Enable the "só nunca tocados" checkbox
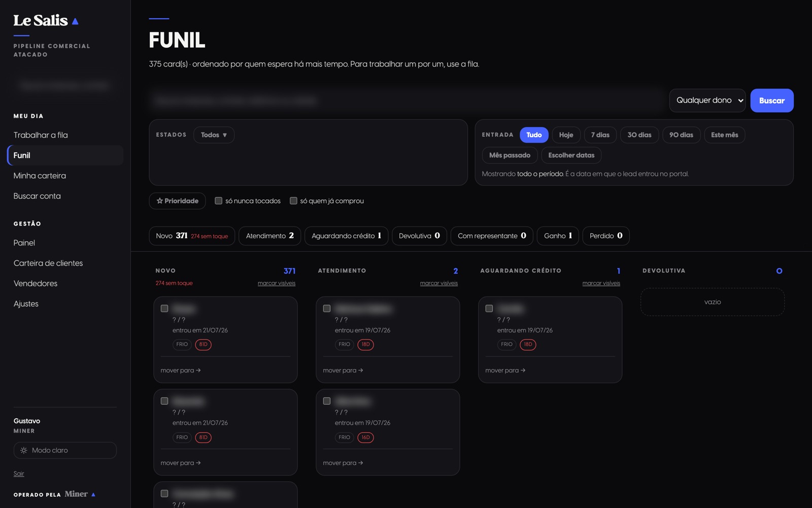Image resolution: width=812 pixels, height=508 pixels. point(219,201)
